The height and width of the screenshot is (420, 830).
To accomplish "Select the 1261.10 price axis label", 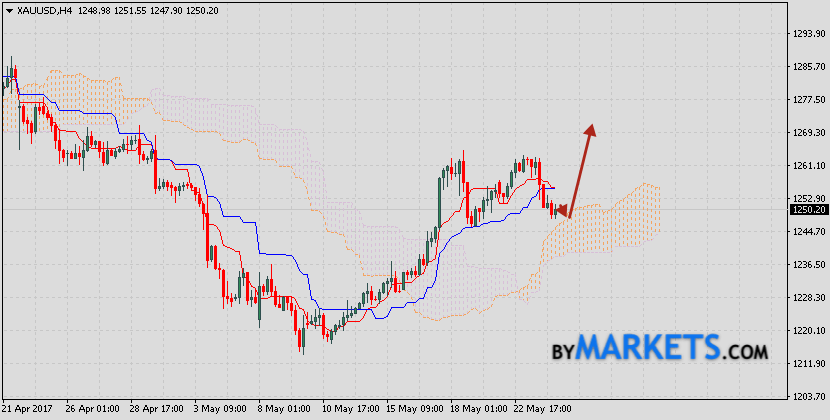I will pyautogui.click(x=807, y=166).
